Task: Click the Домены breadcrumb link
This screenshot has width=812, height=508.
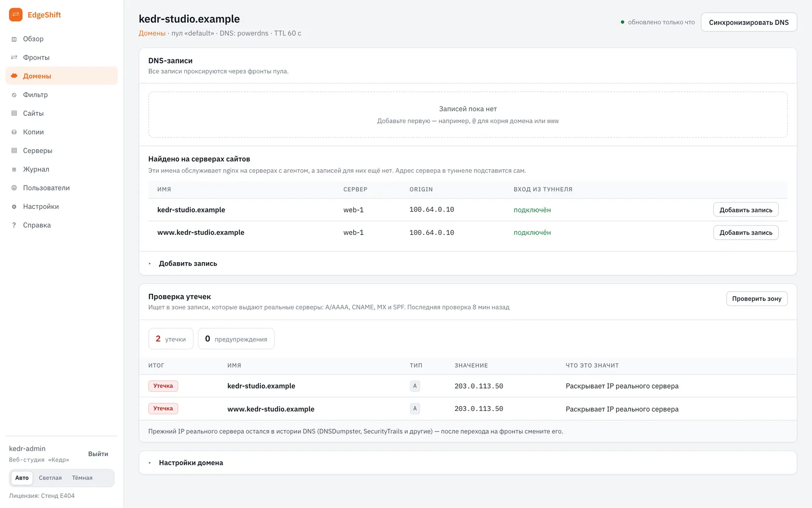Action: [152, 34]
